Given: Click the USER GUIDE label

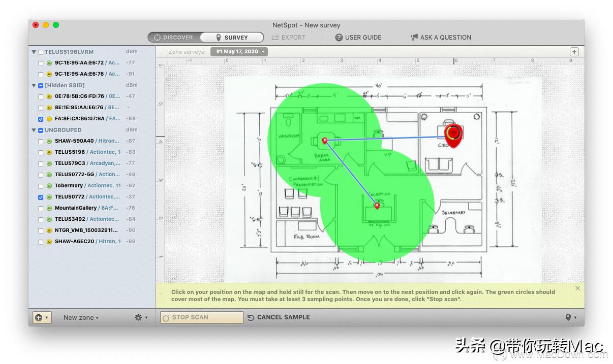Looking at the screenshot, I should 363,38.
